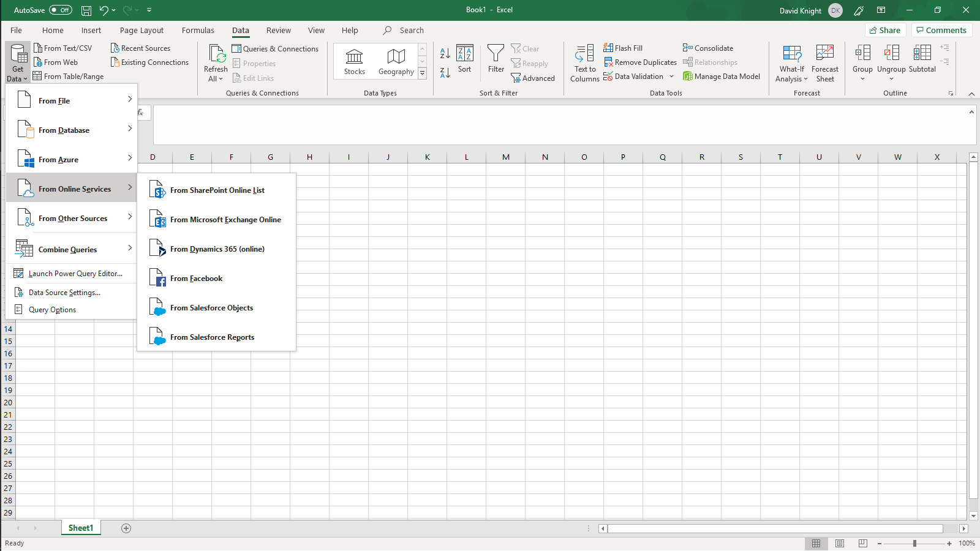980x551 pixels.
Task: Open What-If Analysis dropdown
Action: (x=791, y=63)
